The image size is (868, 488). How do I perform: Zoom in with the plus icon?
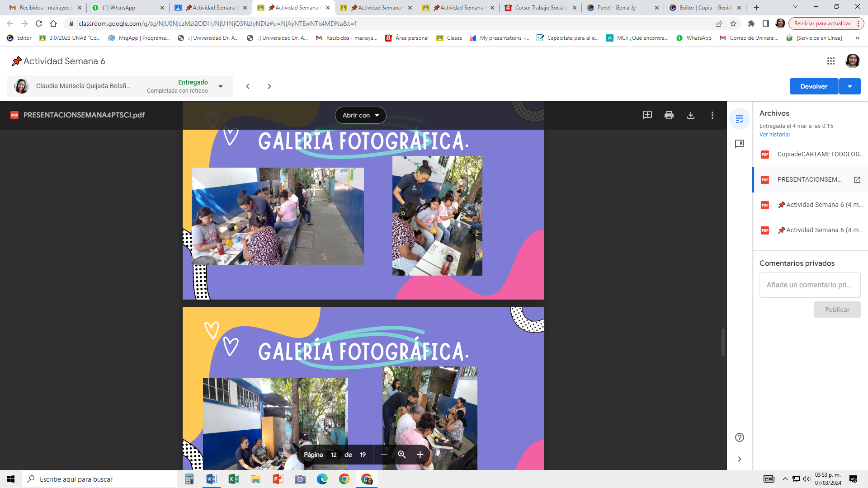click(x=420, y=455)
